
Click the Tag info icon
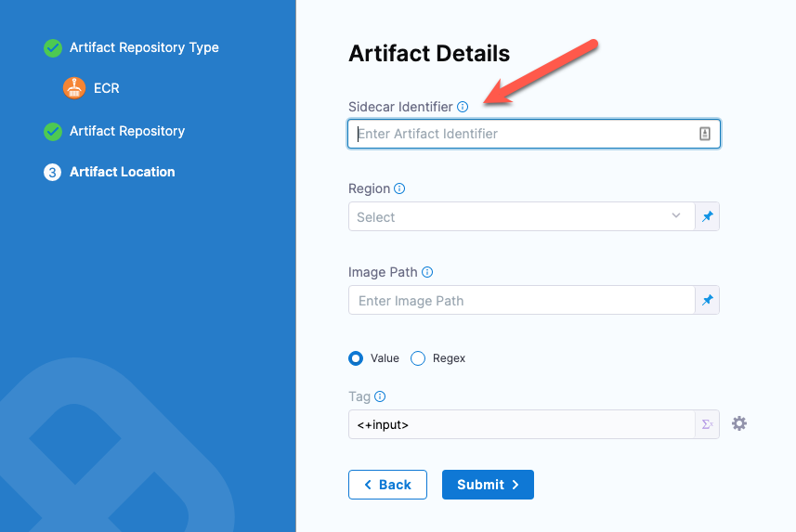pyautogui.click(x=380, y=396)
